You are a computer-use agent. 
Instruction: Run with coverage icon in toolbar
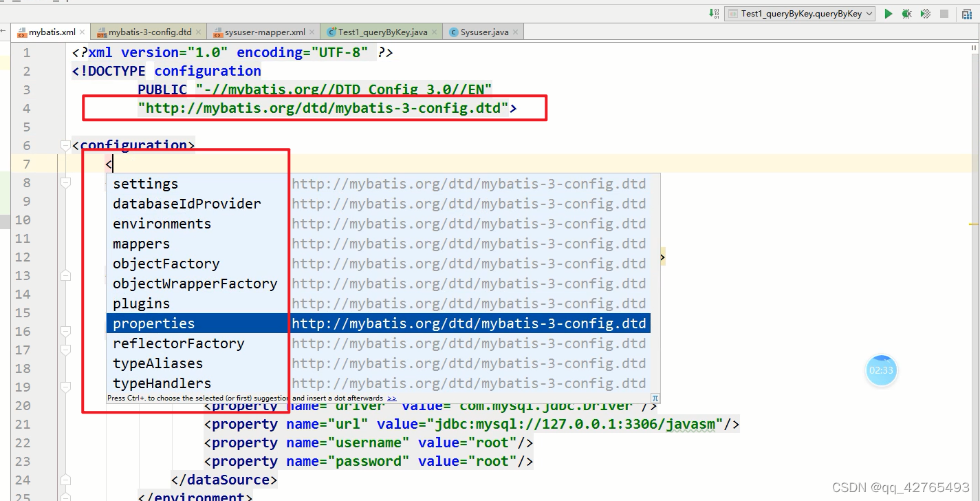click(926, 13)
